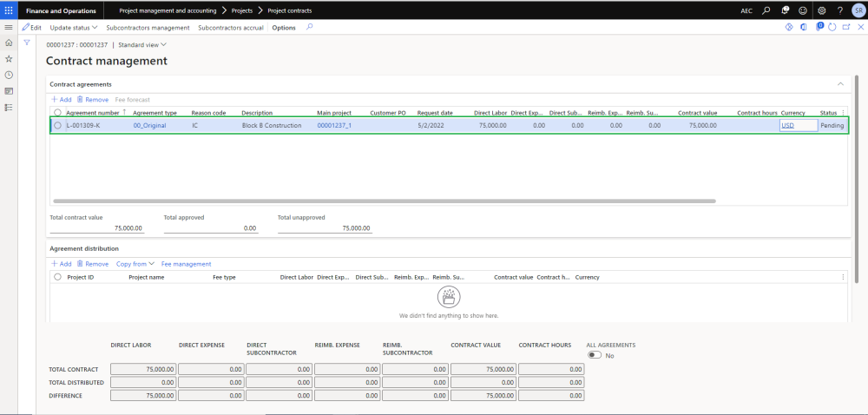Open the Office integration icon
The height and width of the screenshot is (415, 868).
pyautogui.click(x=804, y=28)
